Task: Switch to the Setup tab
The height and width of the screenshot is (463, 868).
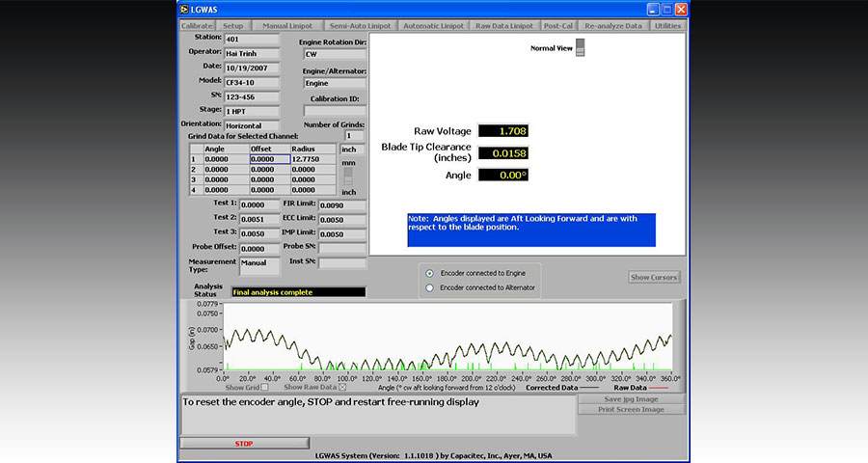Action: tap(232, 26)
